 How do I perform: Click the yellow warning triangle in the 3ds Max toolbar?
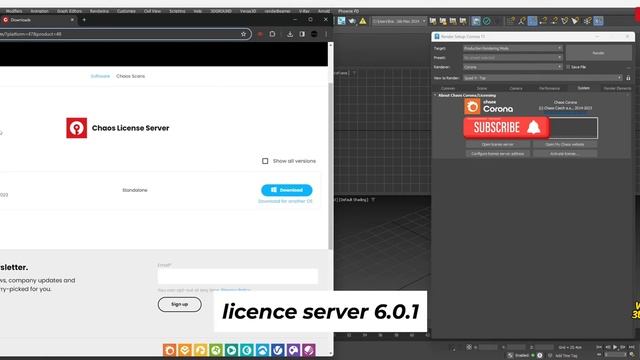pyautogui.click(x=362, y=21)
